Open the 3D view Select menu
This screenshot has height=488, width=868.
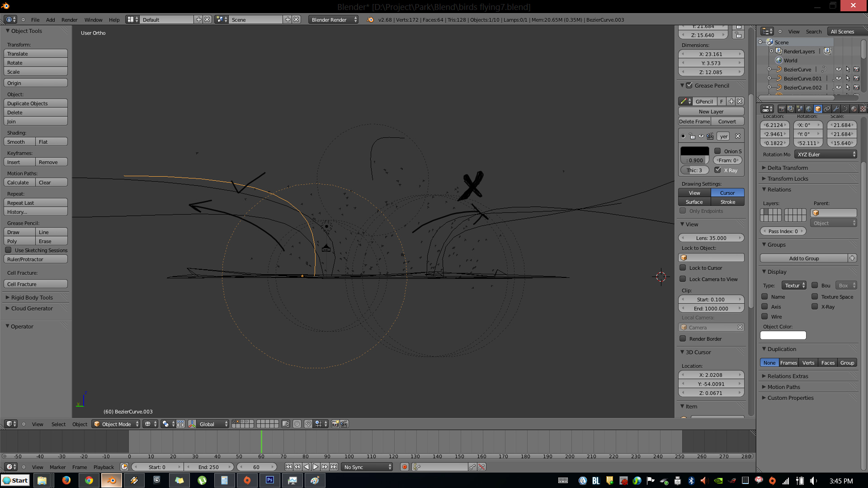pyautogui.click(x=58, y=424)
